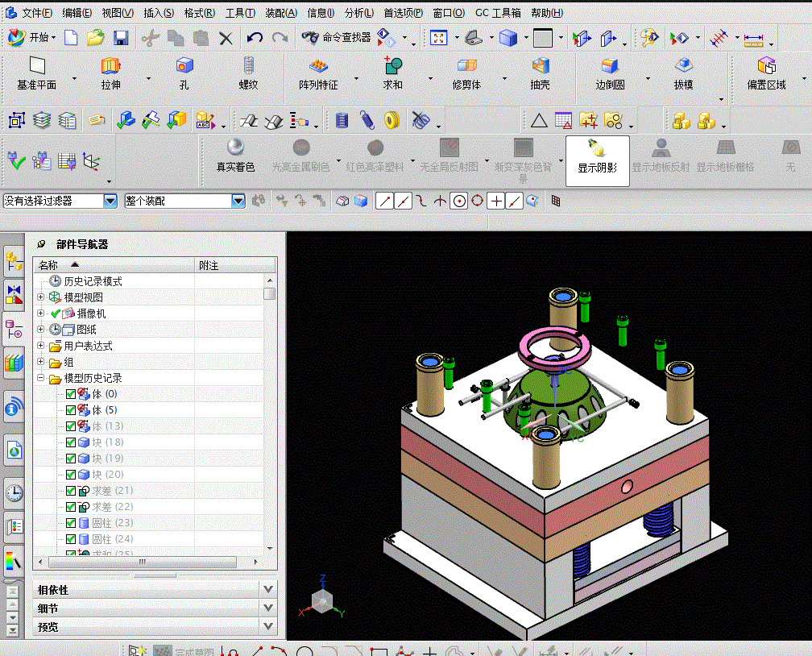The width and height of the screenshot is (812, 656).
Task: Click the Cut scissors icon
Action: [150, 38]
